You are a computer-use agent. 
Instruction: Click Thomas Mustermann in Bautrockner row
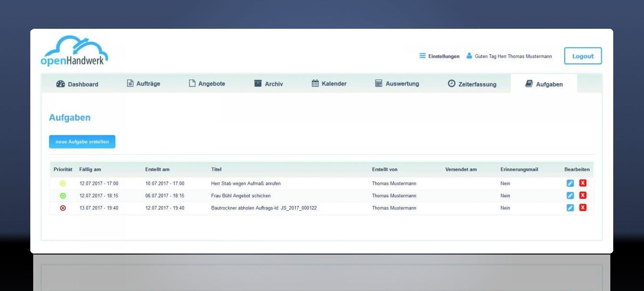point(394,208)
